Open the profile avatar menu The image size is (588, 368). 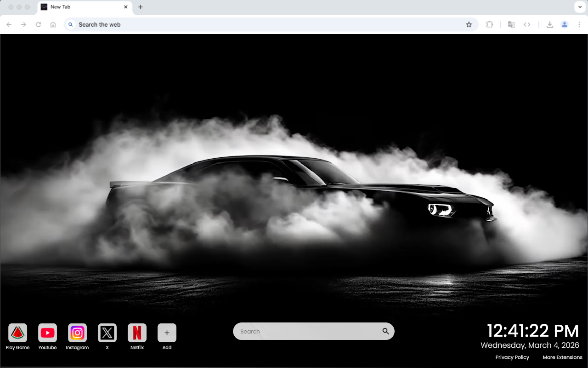[x=565, y=24]
